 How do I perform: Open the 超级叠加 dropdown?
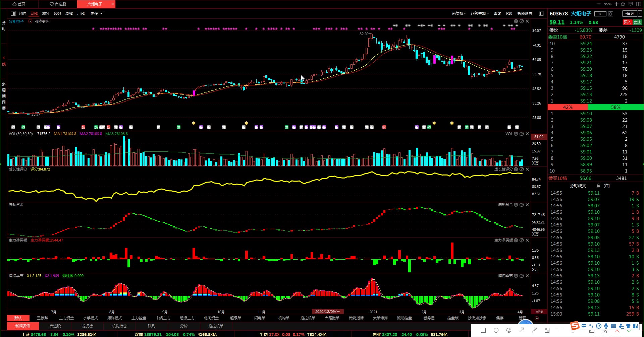click(480, 13)
